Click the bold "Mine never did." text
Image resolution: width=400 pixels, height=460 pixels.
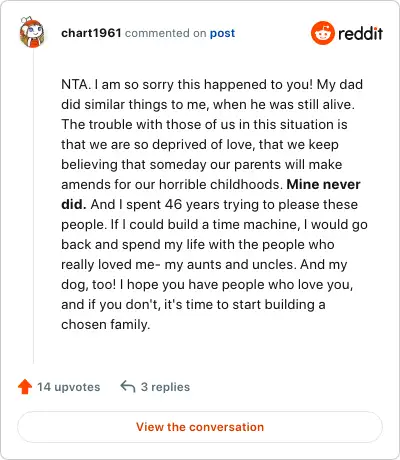tap(211, 194)
